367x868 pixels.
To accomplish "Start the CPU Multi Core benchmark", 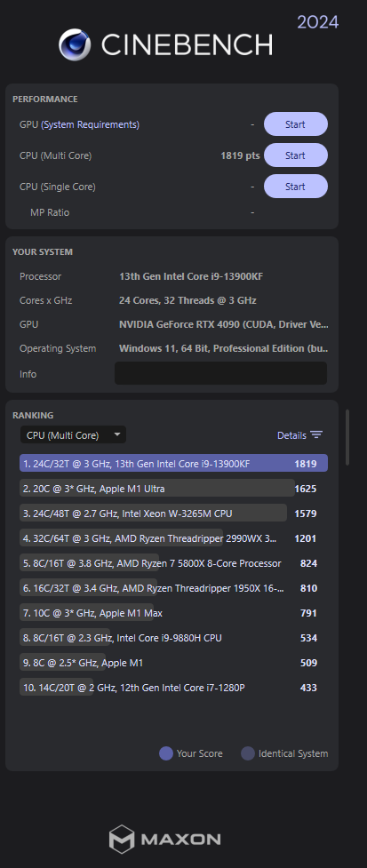I will (296, 155).
